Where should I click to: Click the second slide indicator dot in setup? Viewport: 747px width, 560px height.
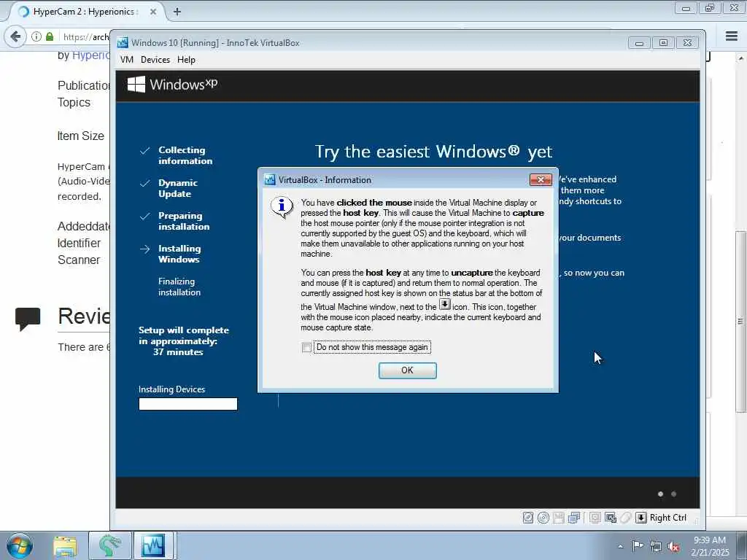(673, 494)
